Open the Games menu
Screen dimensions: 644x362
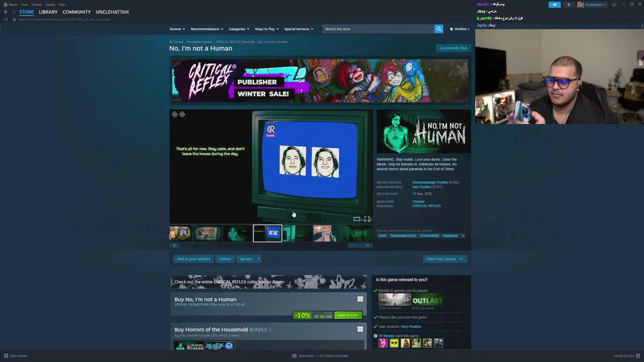point(50,5)
